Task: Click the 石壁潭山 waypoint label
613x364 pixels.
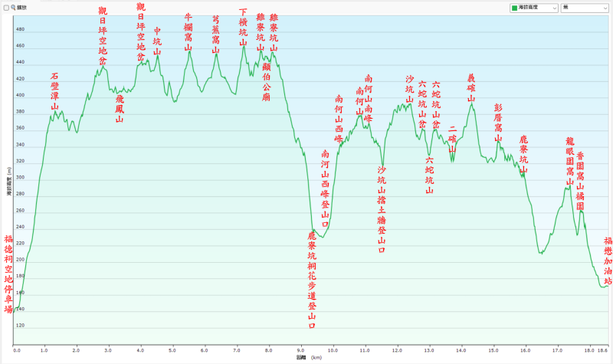Action: pyautogui.click(x=54, y=92)
